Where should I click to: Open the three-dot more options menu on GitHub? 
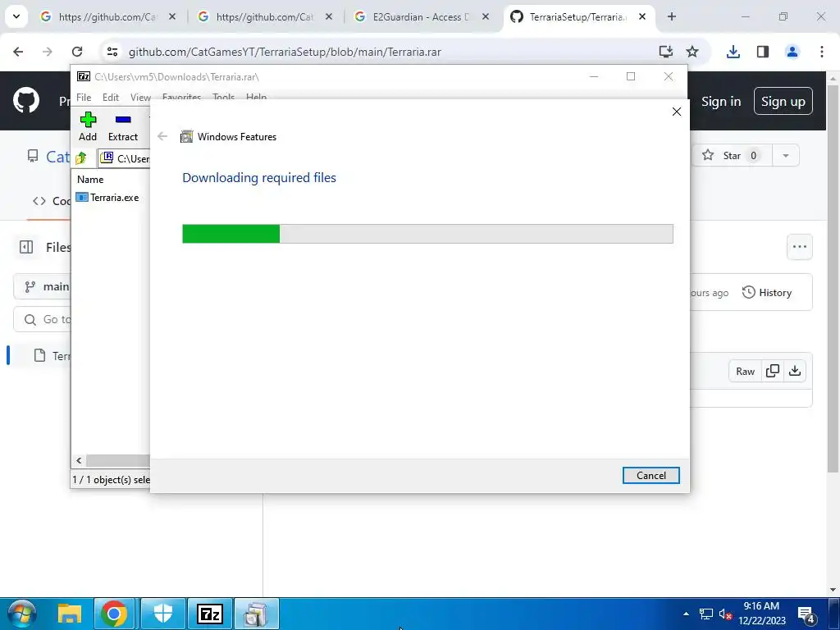pyautogui.click(x=799, y=247)
